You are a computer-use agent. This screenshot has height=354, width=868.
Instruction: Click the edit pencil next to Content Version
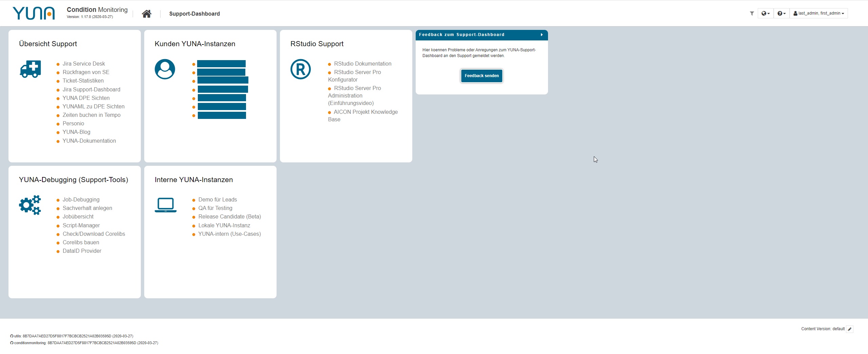[850, 329]
